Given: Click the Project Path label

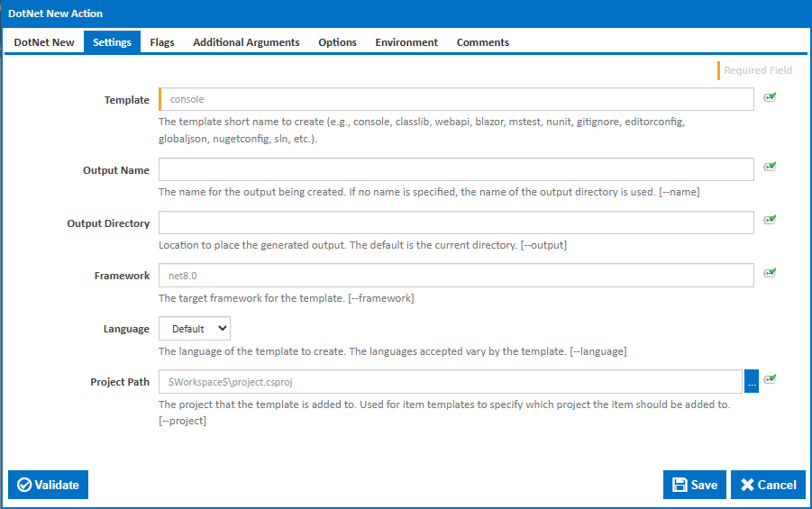Looking at the screenshot, I should 120,382.
